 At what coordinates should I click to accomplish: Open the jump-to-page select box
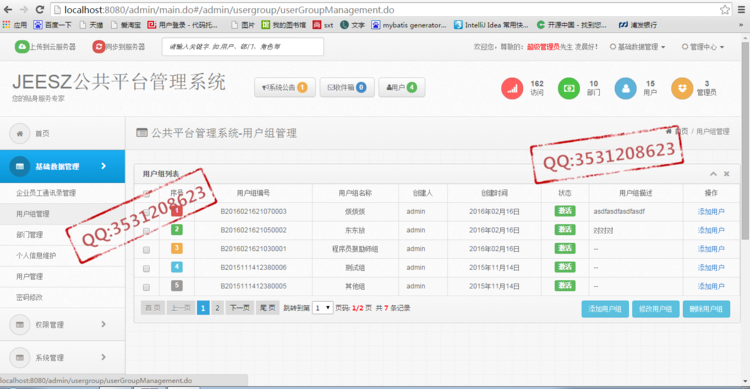click(x=322, y=308)
